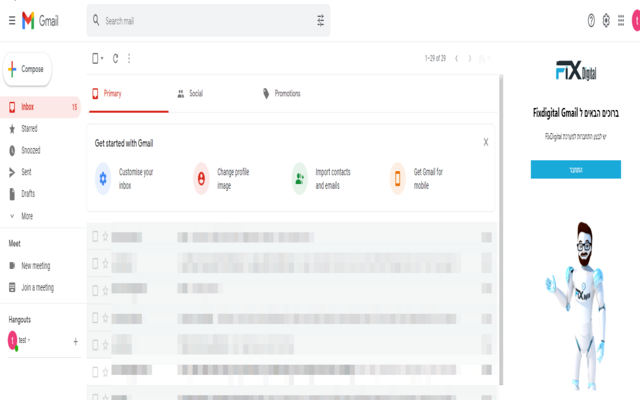Switch to the Primary tab
This screenshot has height=400, width=640.
coord(129,93)
